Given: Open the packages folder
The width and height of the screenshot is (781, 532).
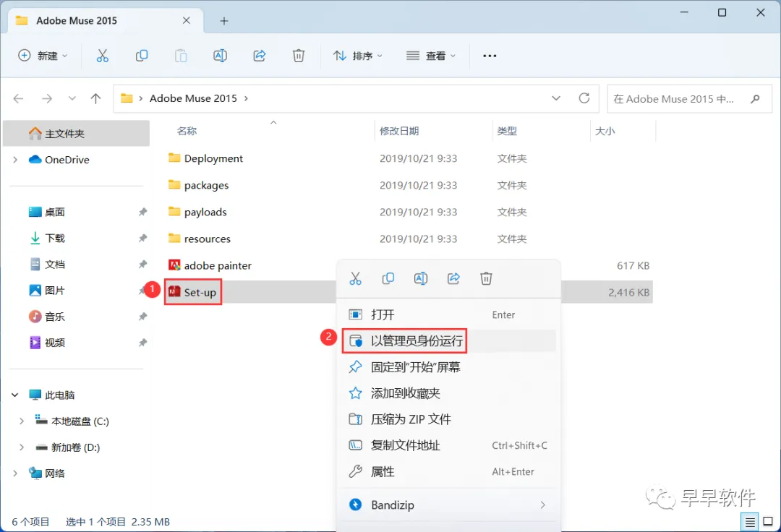Looking at the screenshot, I should [198, 185].
